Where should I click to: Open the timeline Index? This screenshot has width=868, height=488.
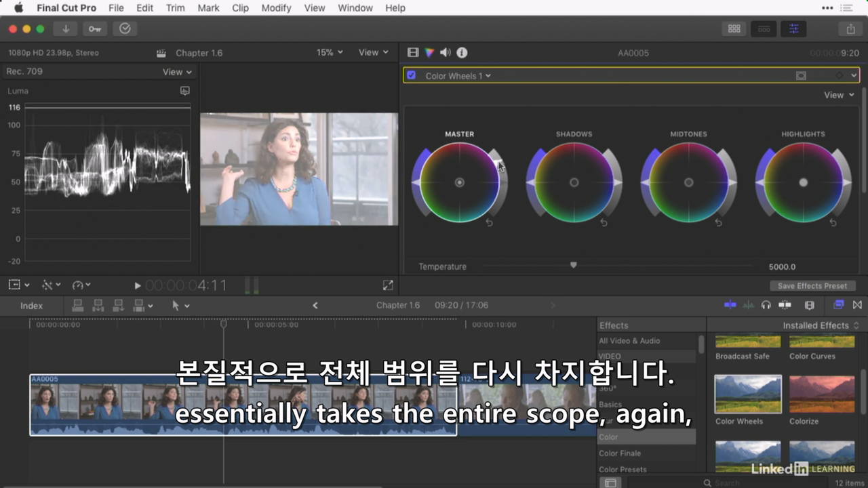point(31,306)
